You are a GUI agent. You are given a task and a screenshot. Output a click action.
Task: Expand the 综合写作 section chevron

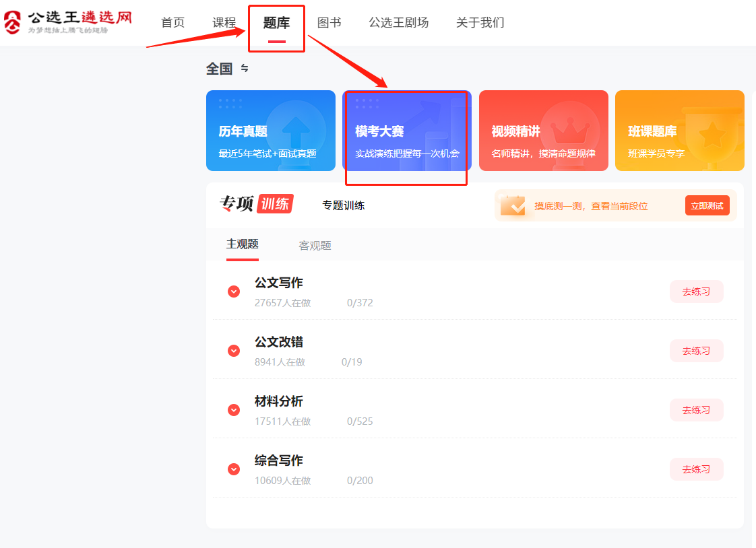(234, 469)
